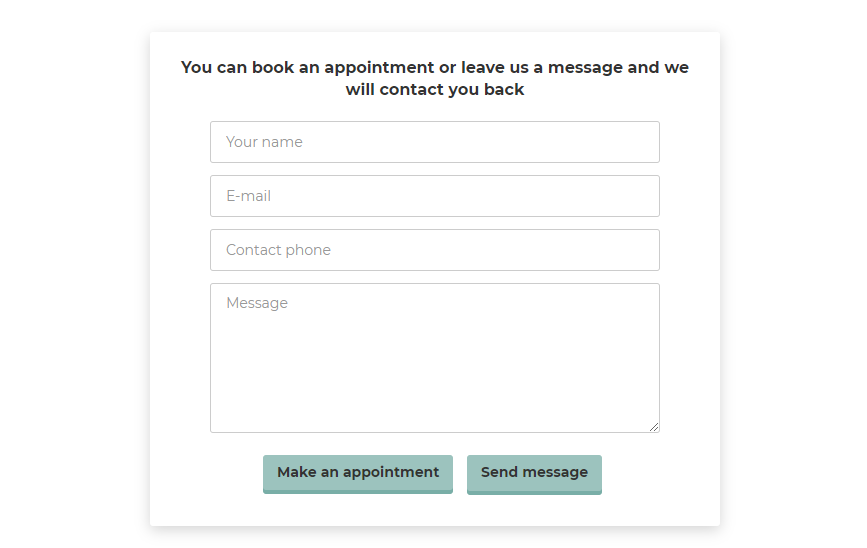Click the 'E-mail' placeholder text
This screenshot has width=867, height=548.
(x=248, y=196)
